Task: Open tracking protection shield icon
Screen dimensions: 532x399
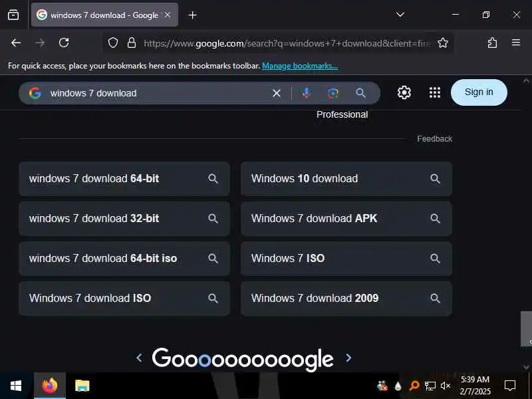Action: [x=113, y=43]
